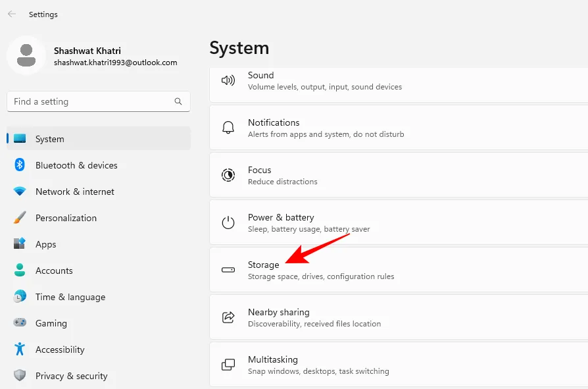
Task: Click the Storage drive icon
Action: [228, 270]
